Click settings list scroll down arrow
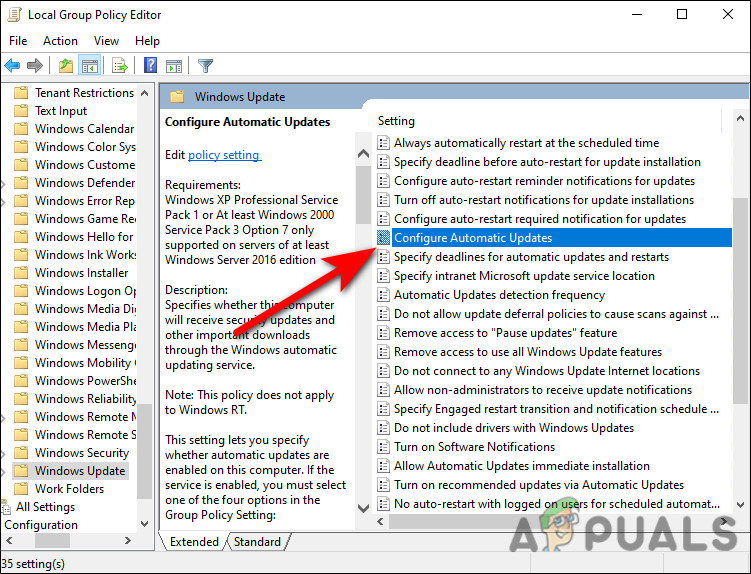751x574 pixels. point(740,505)
